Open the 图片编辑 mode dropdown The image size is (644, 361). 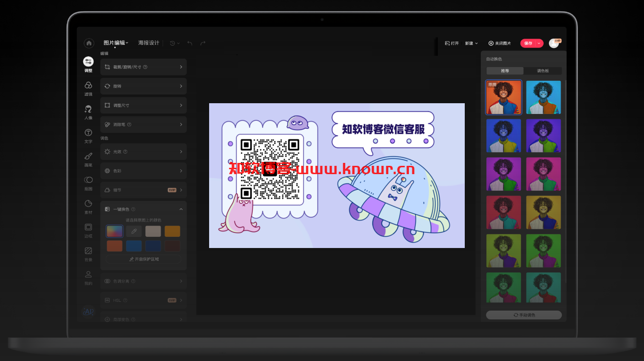click(x=116, y=43)
